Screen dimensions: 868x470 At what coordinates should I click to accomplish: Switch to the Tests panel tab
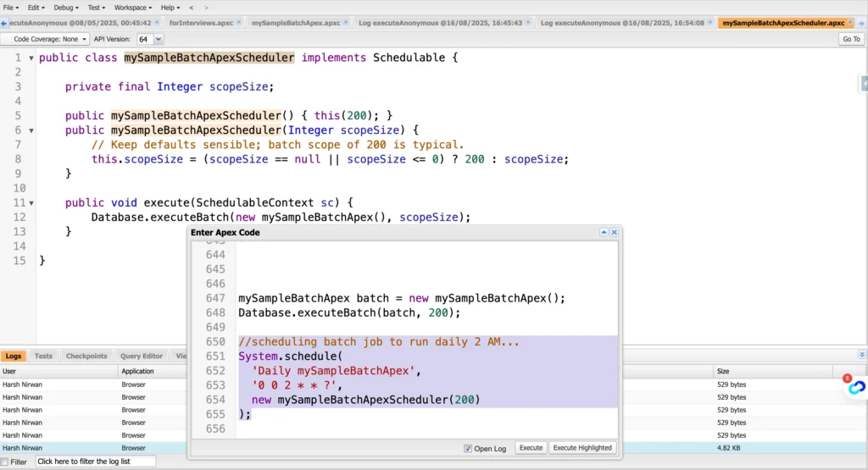[x=43, y=356]
